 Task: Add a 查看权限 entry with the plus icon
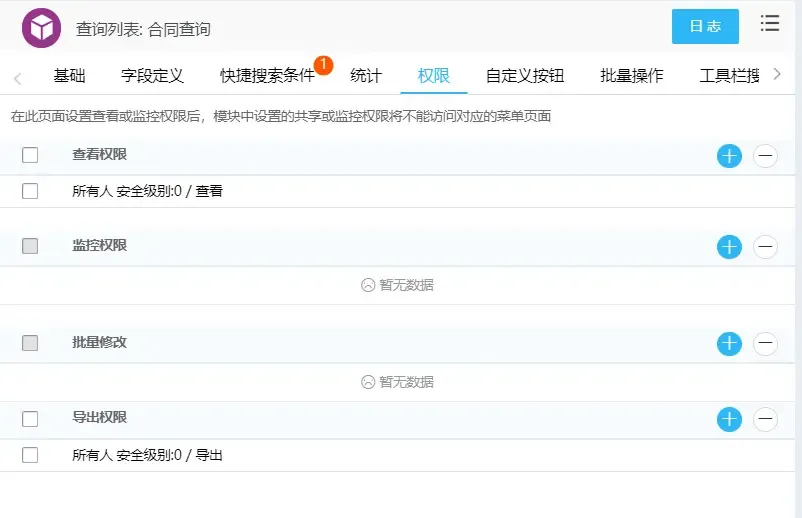coord(729,156)
